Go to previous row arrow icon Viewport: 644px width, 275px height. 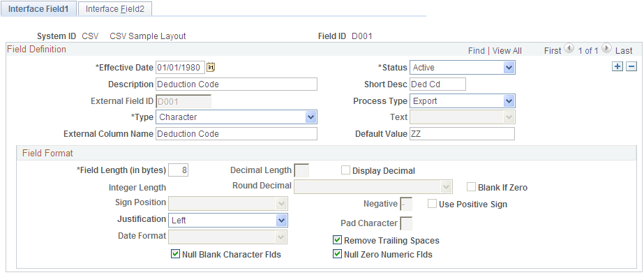tap(569, 48)
